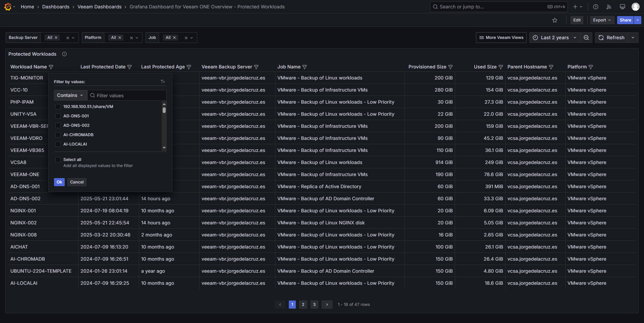Clear the Job variable value
The width and height of the screenshot is (644, 323).
coord(186,38)
